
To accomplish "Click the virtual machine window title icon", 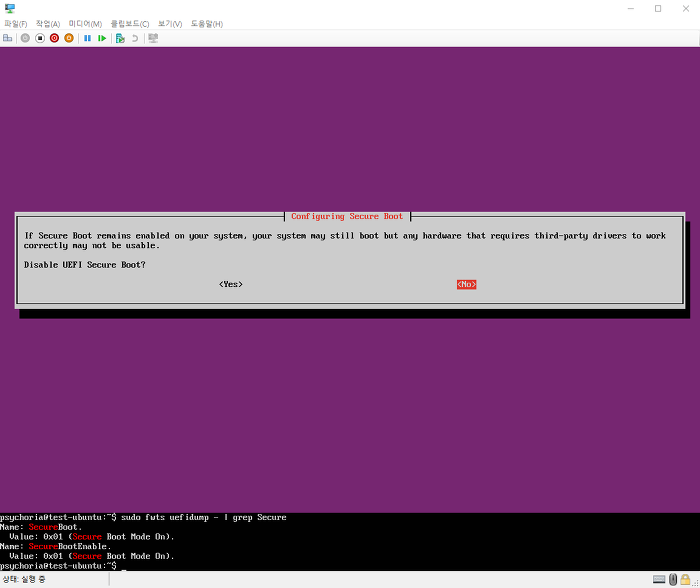I will pos(10,8).
